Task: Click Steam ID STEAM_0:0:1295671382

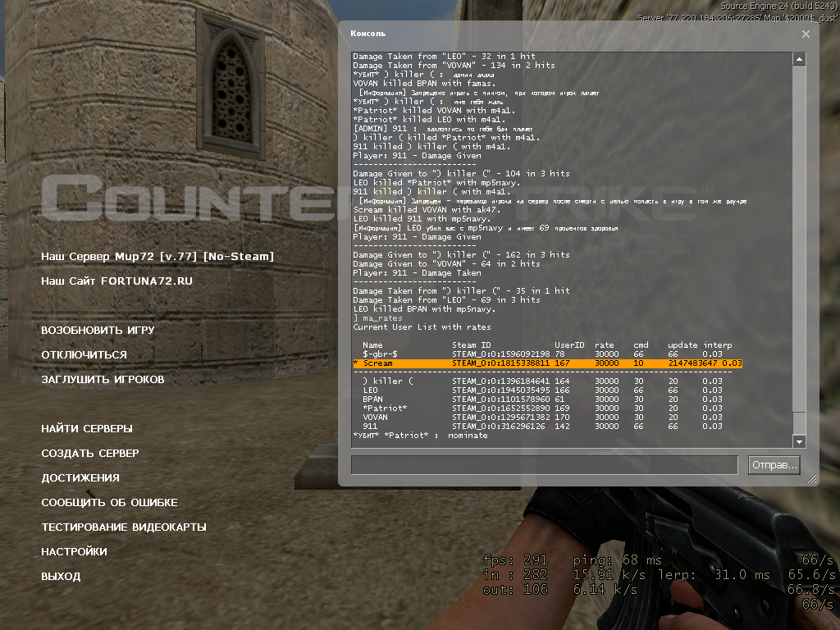Action: point(501,418)
